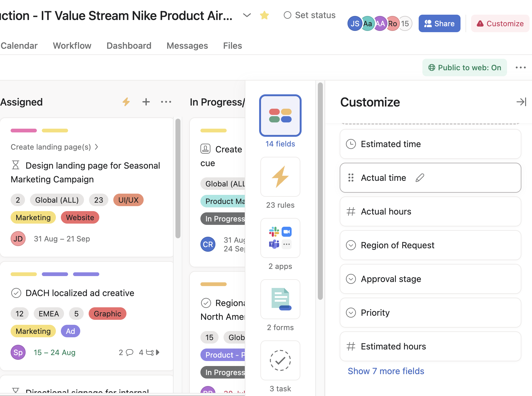Switch to the Messages tab
Screen dimensions: 532x396
point(187,46)
